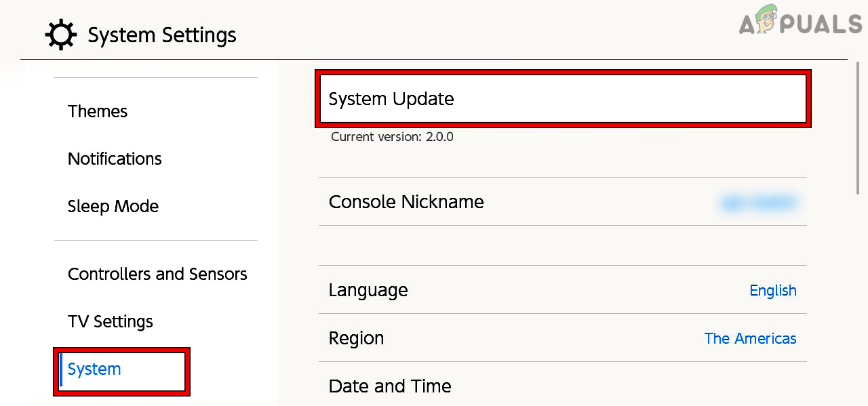
Task: Open the Region selector
Action: click(563, 338)
